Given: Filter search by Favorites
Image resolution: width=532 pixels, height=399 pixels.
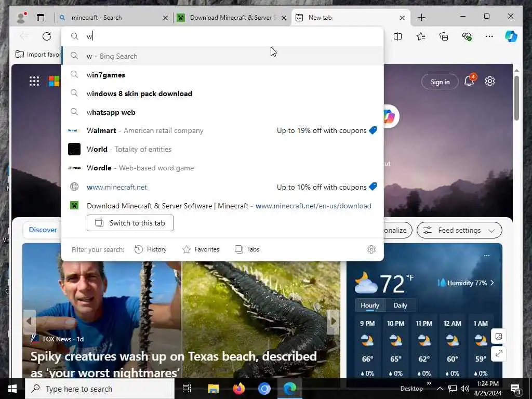Looking at the screenshot, I should [201, 249].
